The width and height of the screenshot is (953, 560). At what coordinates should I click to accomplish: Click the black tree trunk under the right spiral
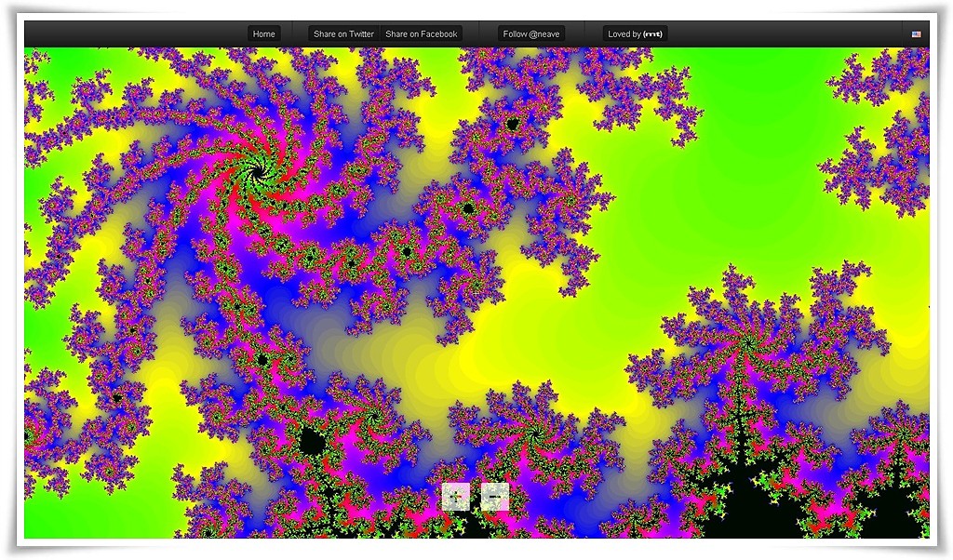coord(742,409)
